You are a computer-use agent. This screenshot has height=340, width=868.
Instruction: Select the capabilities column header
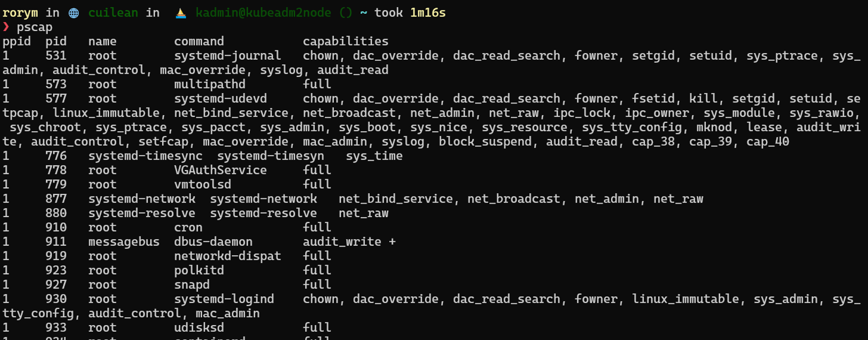coord(345,42)
